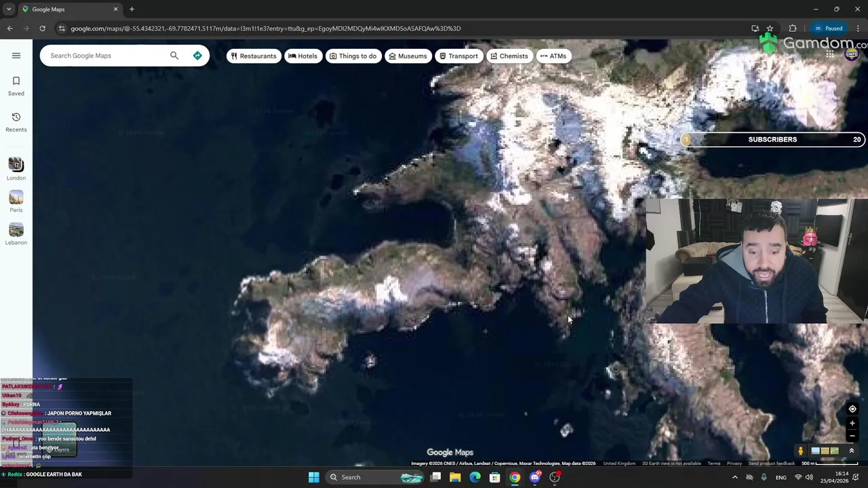Zoom out with the minus button
The image size is (868, 488).
[852, 436]
